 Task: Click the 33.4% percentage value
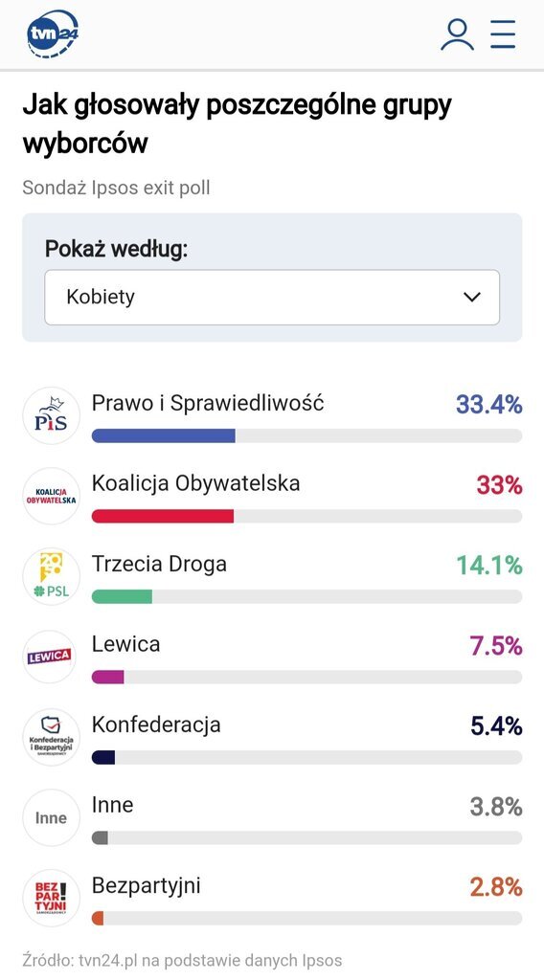click(489, 405)
